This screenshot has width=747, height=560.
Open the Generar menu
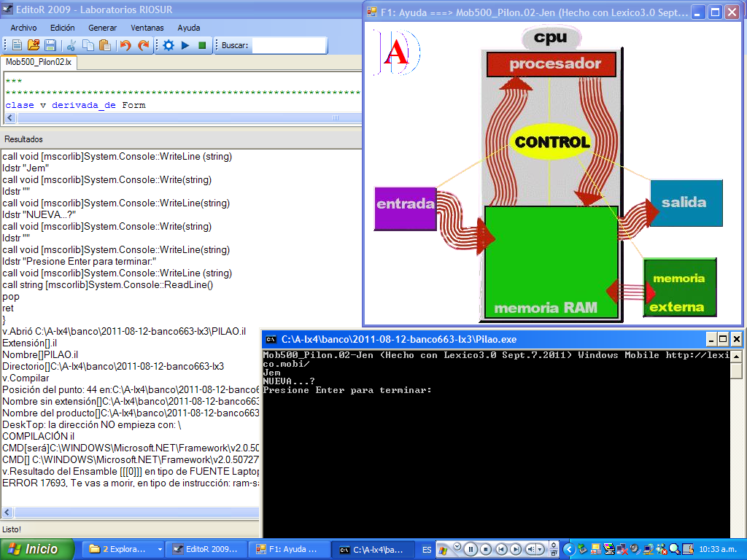pos(102,28)
